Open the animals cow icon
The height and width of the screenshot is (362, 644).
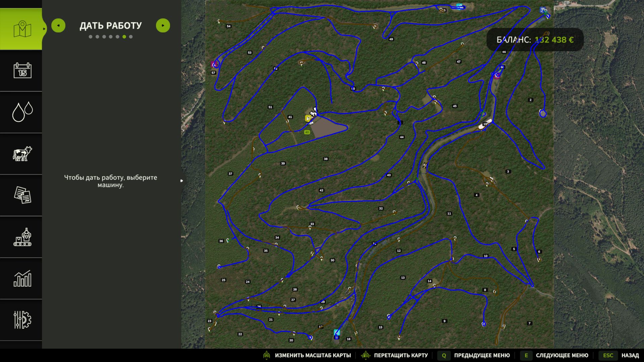click(22, 154)
